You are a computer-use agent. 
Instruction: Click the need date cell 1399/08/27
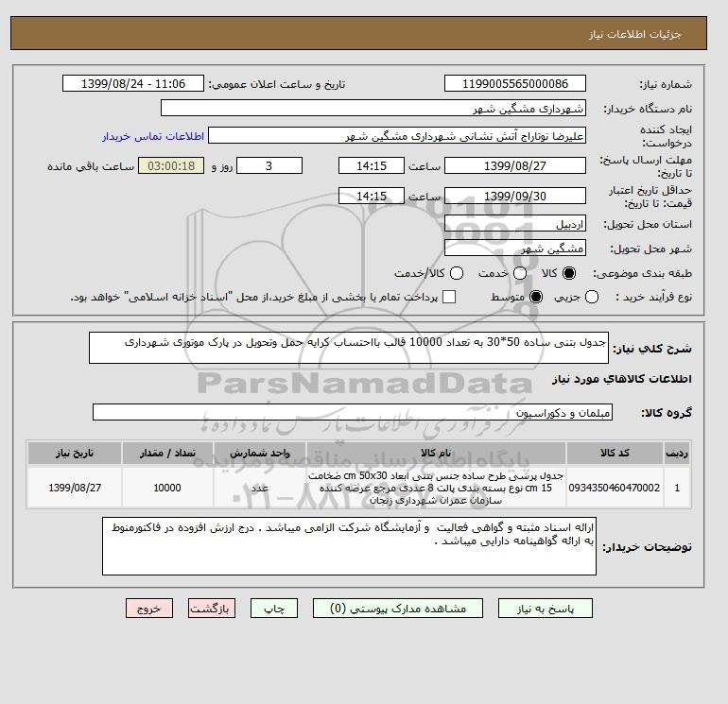point(75,488)
